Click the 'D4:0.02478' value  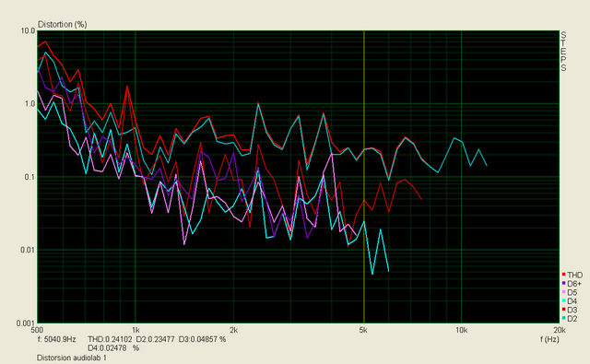pos(107,348)
